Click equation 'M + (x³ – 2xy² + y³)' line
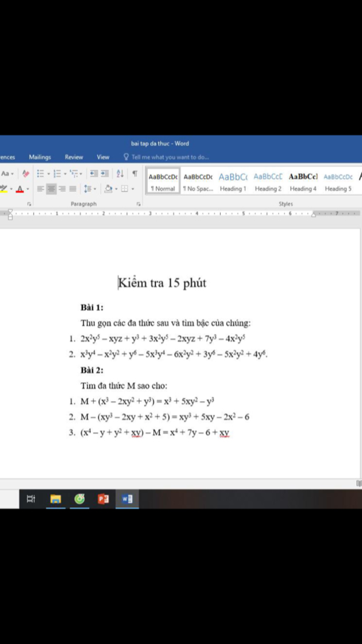362x644 pixels. click(147, 402)
